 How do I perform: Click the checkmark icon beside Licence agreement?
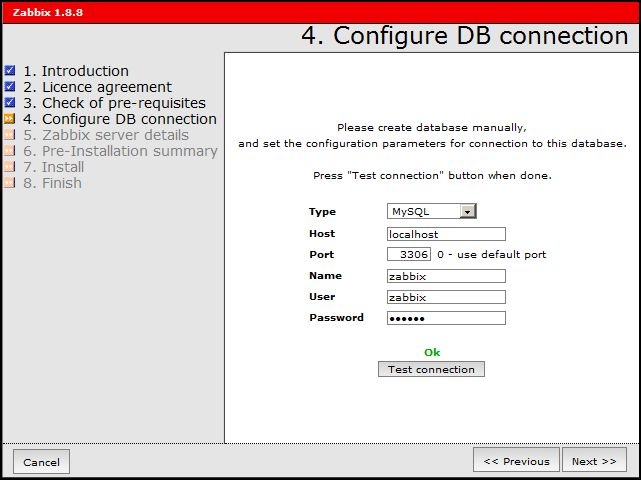tap(10, 87)
